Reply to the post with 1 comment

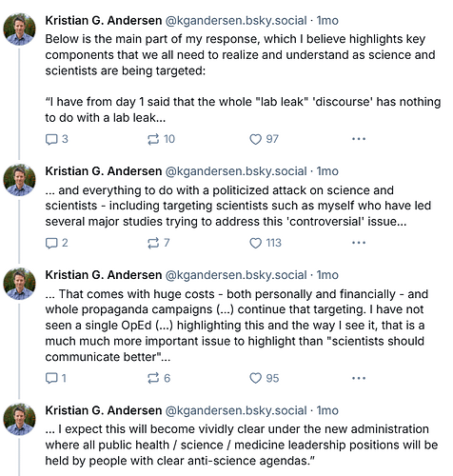pyautogui.click(x=56, y=378)
